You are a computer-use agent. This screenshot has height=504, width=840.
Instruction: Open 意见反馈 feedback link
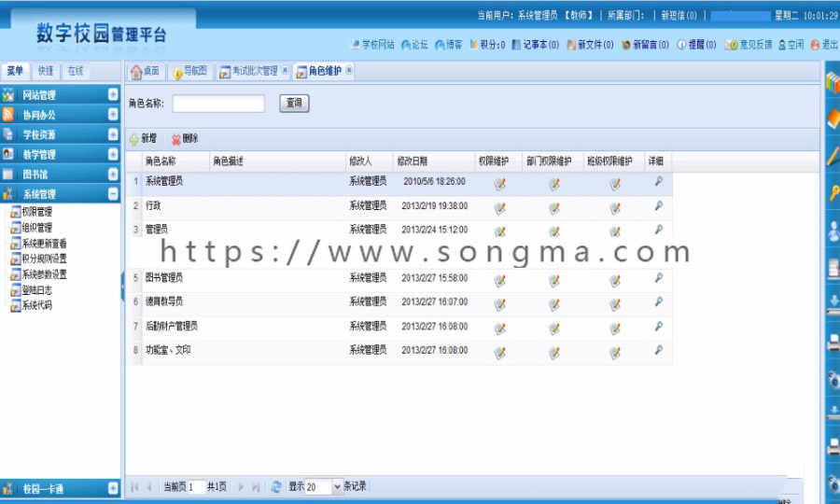pyautogui.click(x=749, y=45)
